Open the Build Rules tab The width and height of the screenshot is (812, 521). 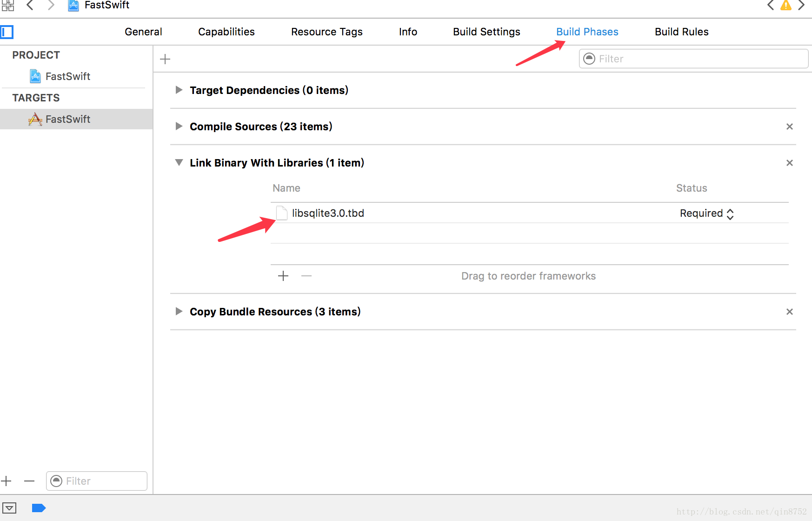(682, 32)
